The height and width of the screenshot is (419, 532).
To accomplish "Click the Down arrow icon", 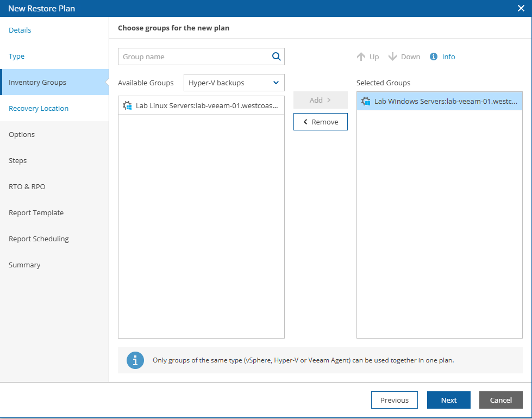I will pos(393,57).
